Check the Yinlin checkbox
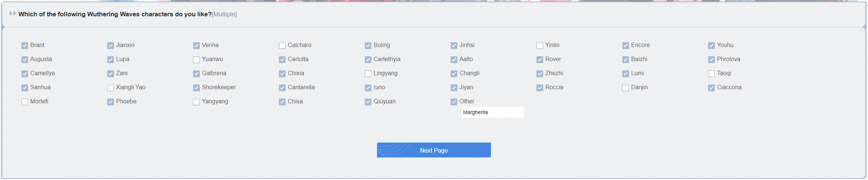The image size is (868, 180). [540, 46]
